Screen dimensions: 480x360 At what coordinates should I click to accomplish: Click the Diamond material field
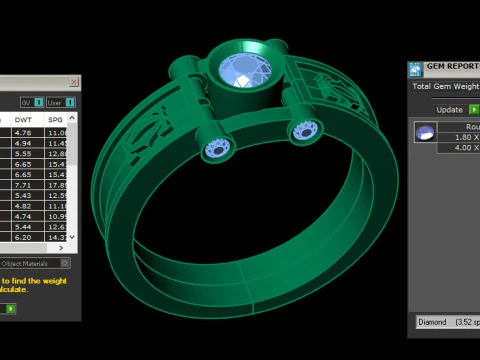[448, 322]
